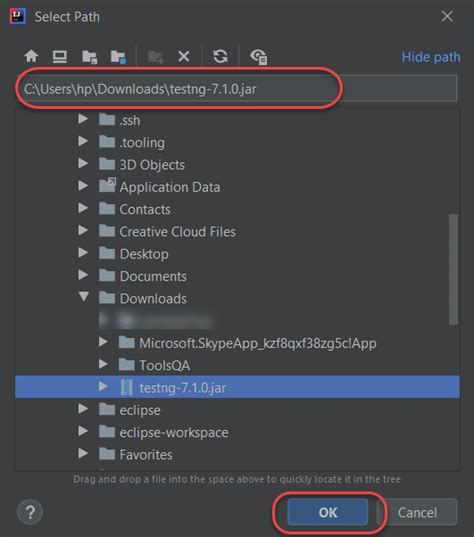Click the Cancel button
The image size is (474, 537).
[x=417, y=512]
